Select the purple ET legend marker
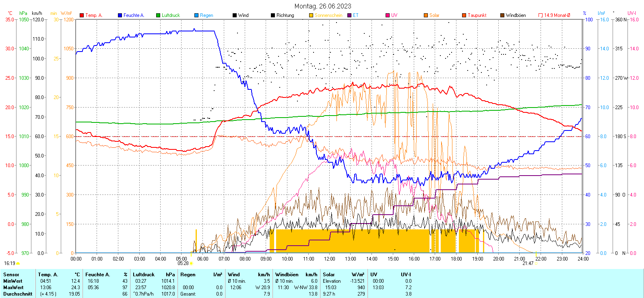This screenshot has width=644, height=298. tap(349, 15)
